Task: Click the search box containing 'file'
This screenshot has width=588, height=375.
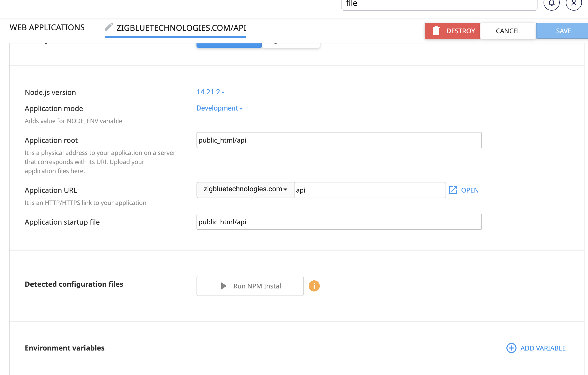Action: click(439, 4)
